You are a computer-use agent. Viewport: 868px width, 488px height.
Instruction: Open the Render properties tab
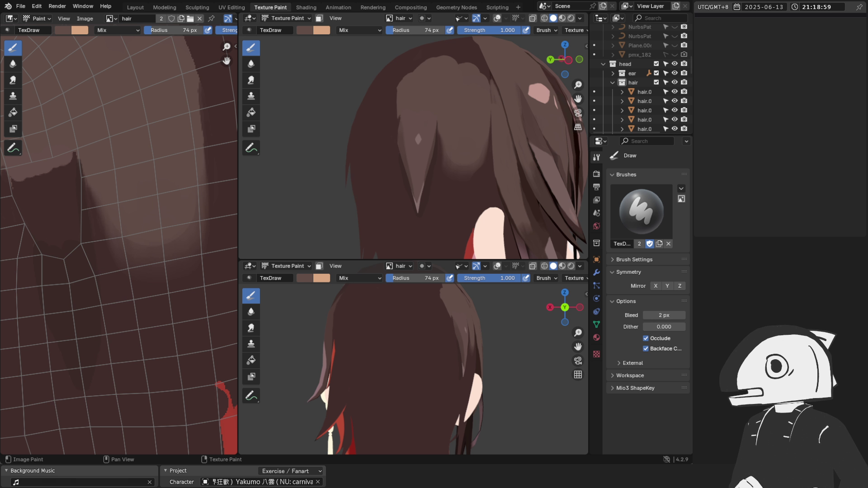pos(596,174)
